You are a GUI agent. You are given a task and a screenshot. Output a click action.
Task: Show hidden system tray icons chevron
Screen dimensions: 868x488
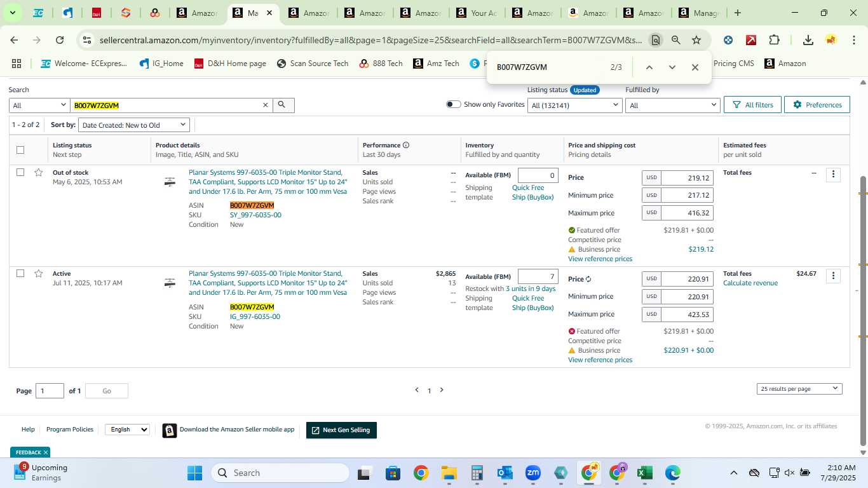[733, 473]
